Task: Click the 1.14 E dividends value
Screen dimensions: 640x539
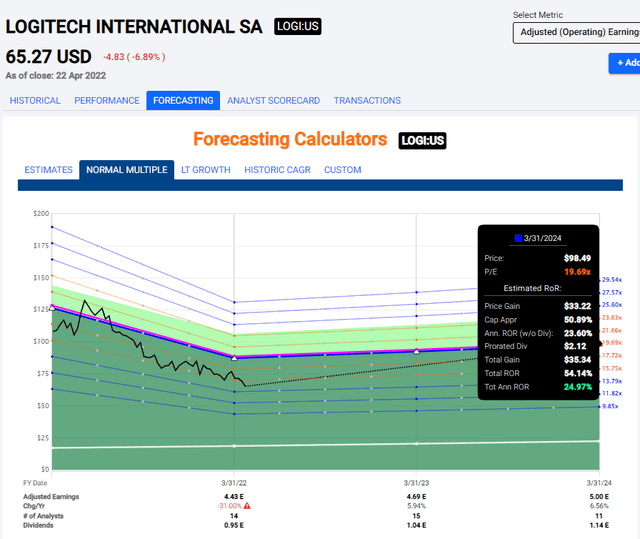Action: (x=599, y=525)
